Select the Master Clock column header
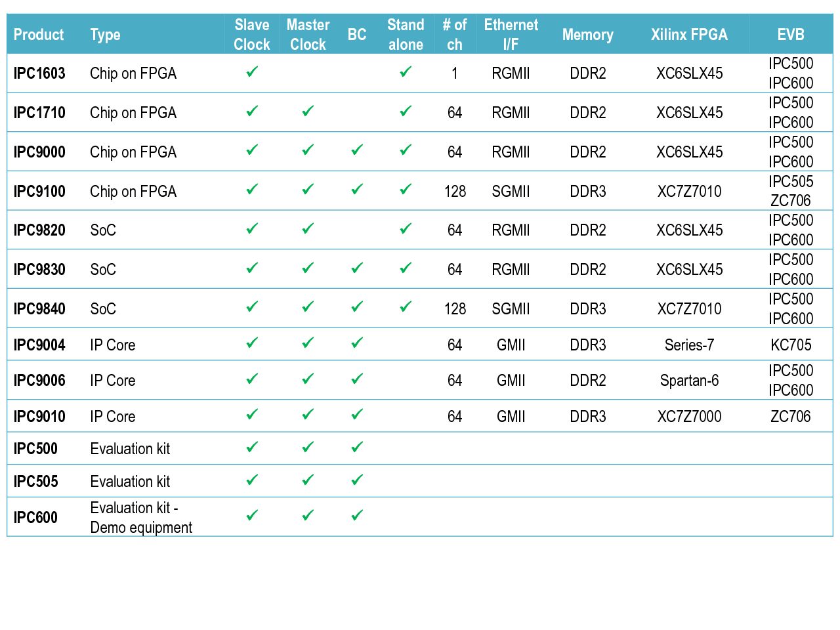840x630 pixels. pyautogui.click(x=308, y=35)
